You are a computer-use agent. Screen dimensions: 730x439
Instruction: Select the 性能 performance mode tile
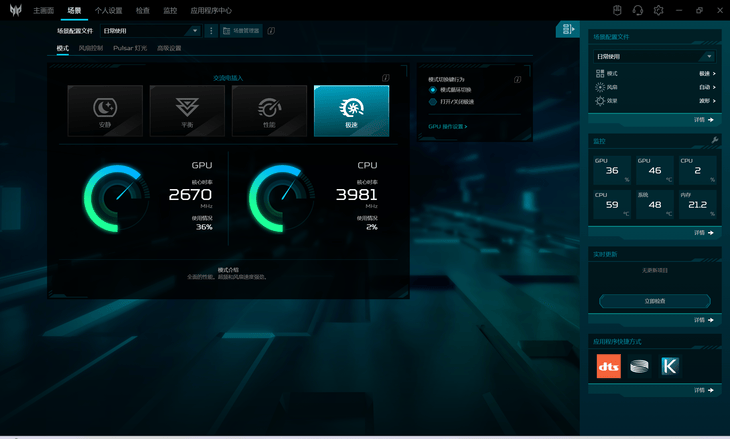click(270, 111)
